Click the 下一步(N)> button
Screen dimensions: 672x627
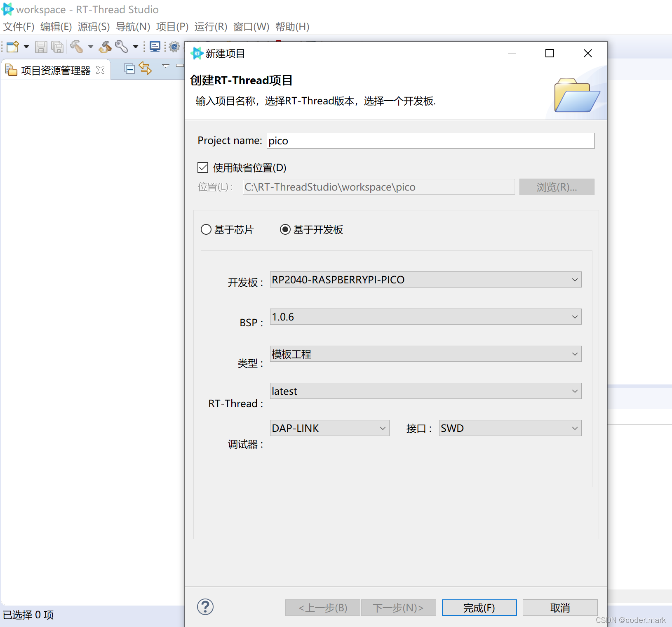point(399,608)
